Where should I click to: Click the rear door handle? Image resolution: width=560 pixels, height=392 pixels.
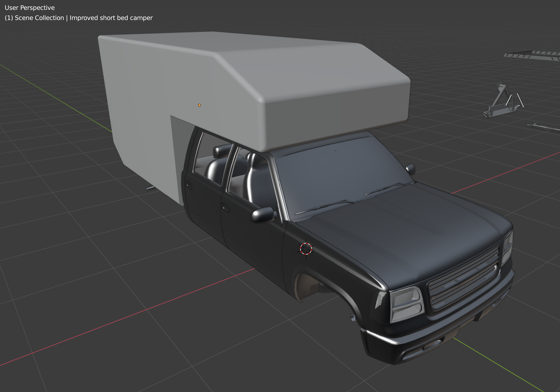coord(189,185)
